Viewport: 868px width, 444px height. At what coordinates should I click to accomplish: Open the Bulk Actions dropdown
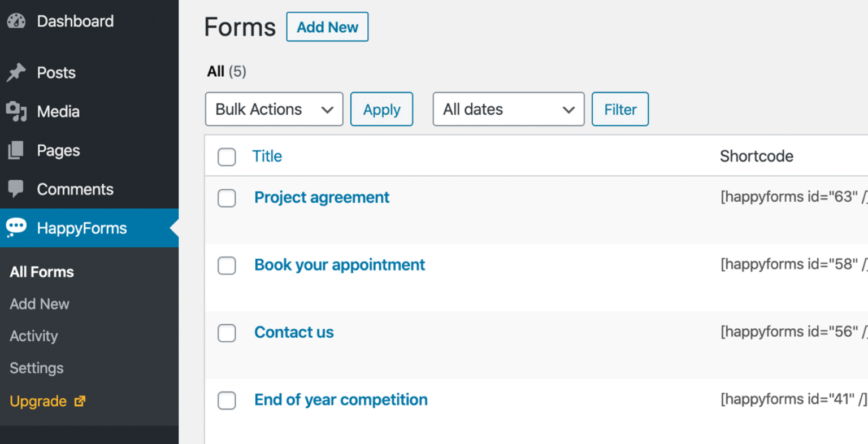pyautogui.click(x=274, y=109)
